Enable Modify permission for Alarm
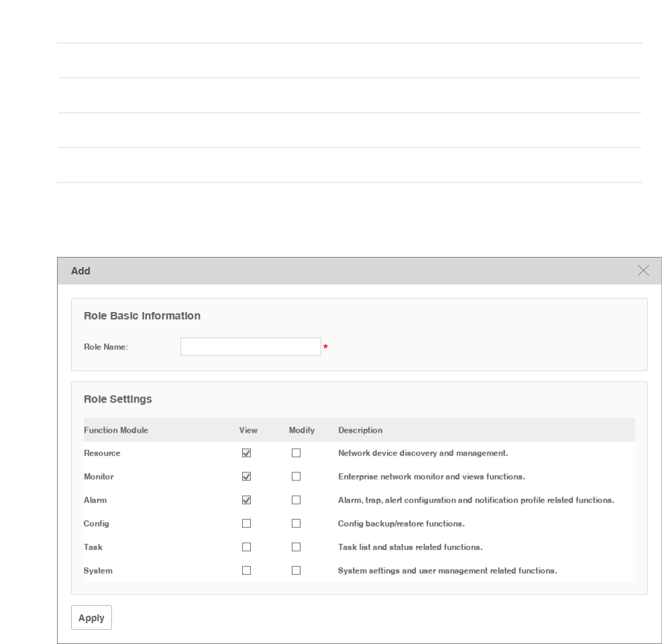The height and width of the screenshot is (644, 662). click(296, 500)
